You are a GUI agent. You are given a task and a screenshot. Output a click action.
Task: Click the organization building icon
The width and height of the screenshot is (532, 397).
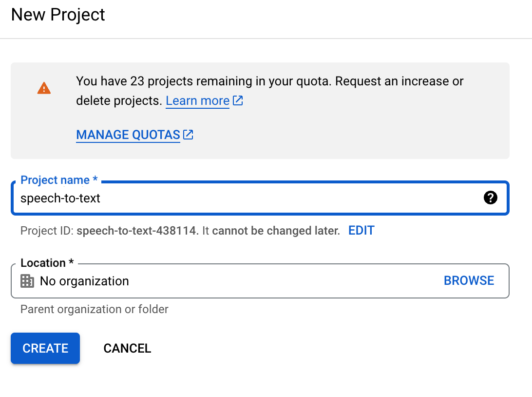click(27, 281)
